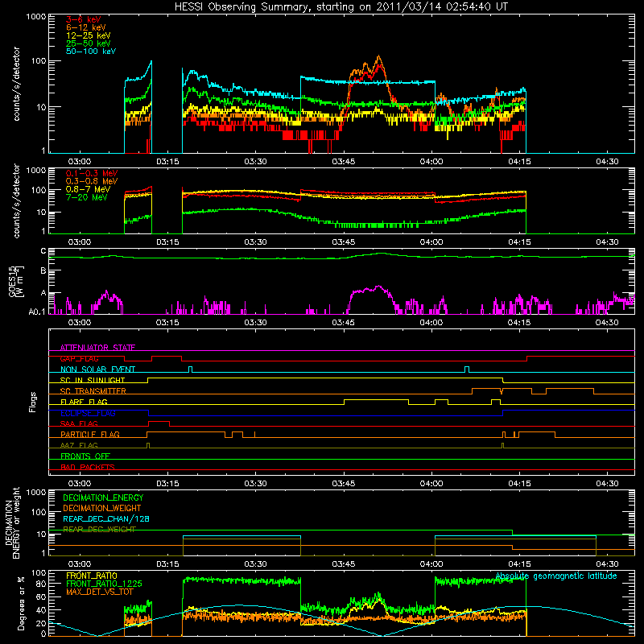Click the NON_SOLAR_EVENT flag label
Viewport: 644px width, 644px height.
point(97,369)
